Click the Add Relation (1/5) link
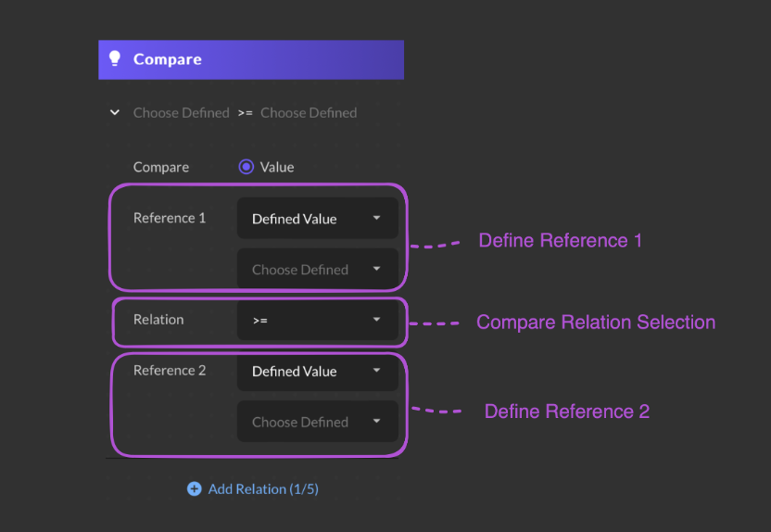771x532 pixels. coord(263,488)
